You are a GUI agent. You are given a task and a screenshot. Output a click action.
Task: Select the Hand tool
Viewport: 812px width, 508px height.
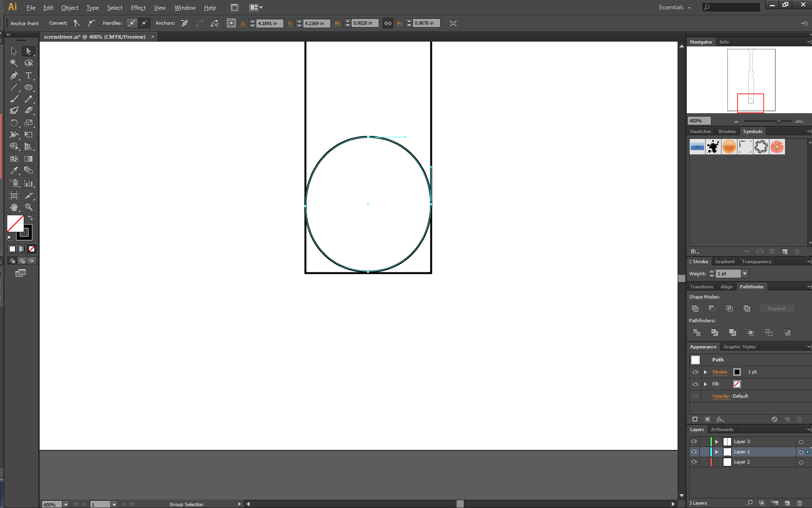pyautogui.click(x=14, y=207)
